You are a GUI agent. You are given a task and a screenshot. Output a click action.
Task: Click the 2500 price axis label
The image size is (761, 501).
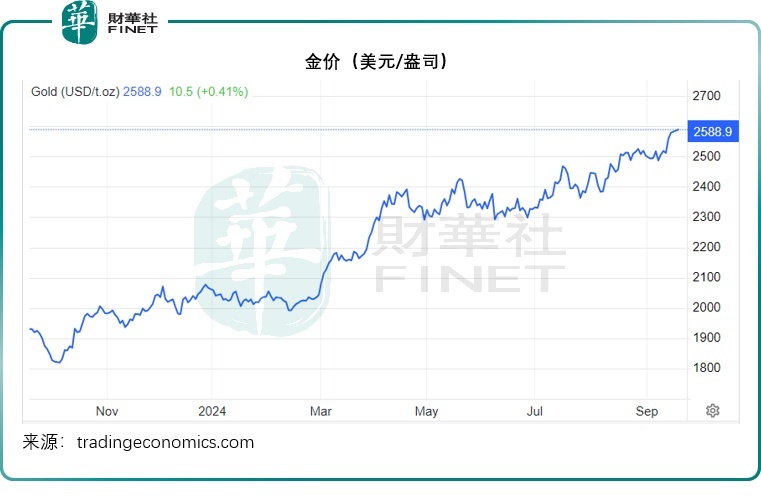pos(706,157)
